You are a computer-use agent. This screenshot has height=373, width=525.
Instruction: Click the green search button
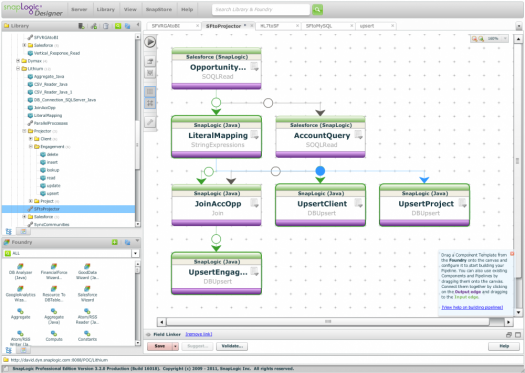point(317,9)
